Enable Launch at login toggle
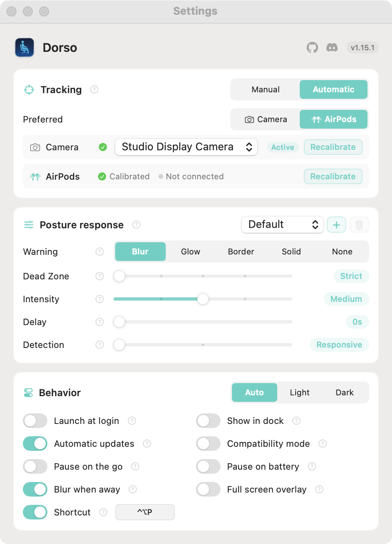 (35, 421)
